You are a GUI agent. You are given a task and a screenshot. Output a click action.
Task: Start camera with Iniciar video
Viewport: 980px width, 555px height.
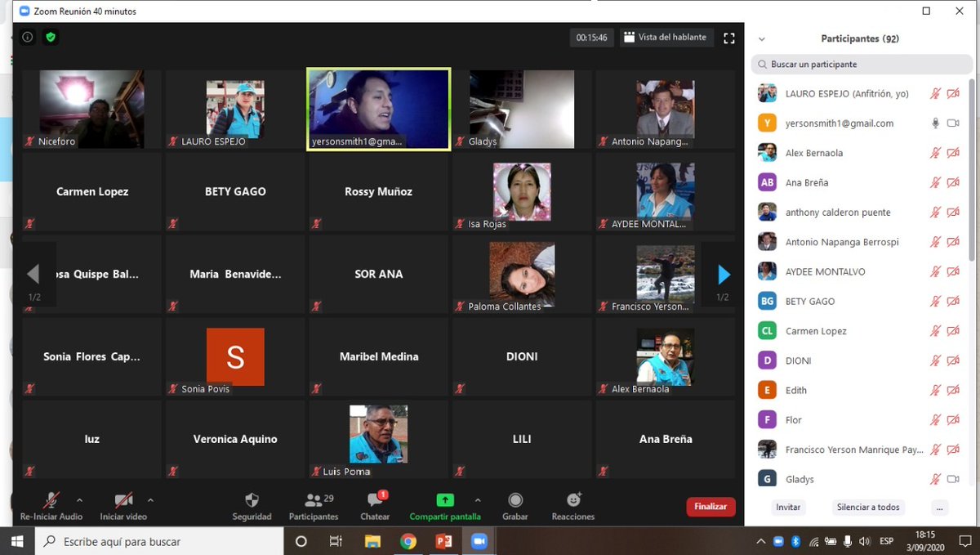[123, 506]
